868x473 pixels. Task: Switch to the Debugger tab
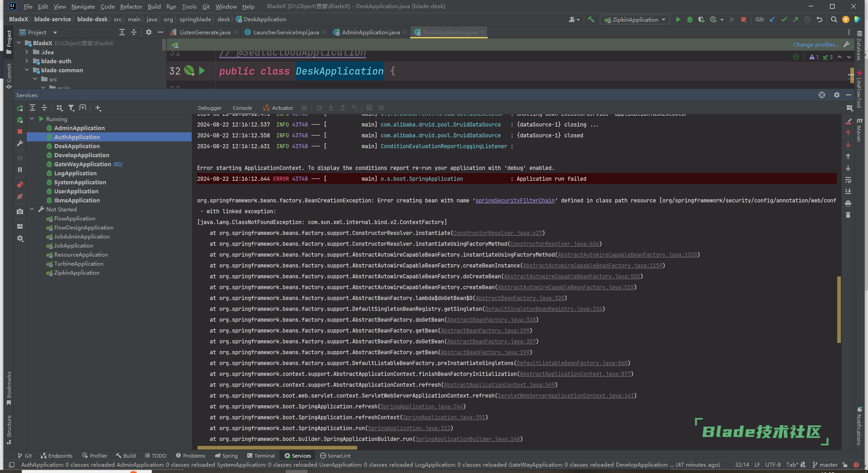210,108
